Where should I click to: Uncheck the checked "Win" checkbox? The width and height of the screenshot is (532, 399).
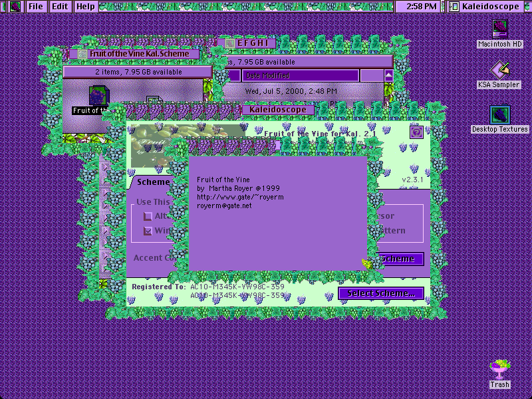tap(148, 231)
